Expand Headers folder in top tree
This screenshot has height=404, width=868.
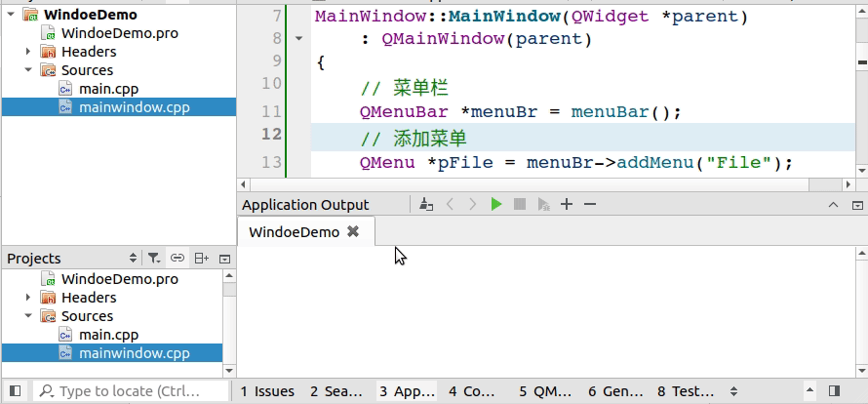(28, 52)
